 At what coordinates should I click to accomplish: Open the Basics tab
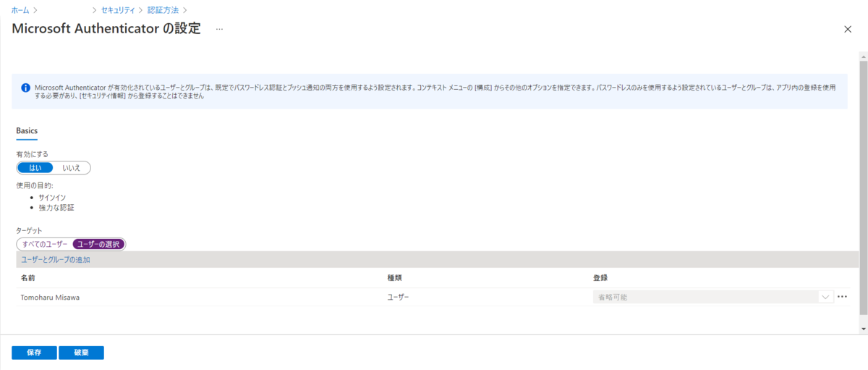click(27, 131)
